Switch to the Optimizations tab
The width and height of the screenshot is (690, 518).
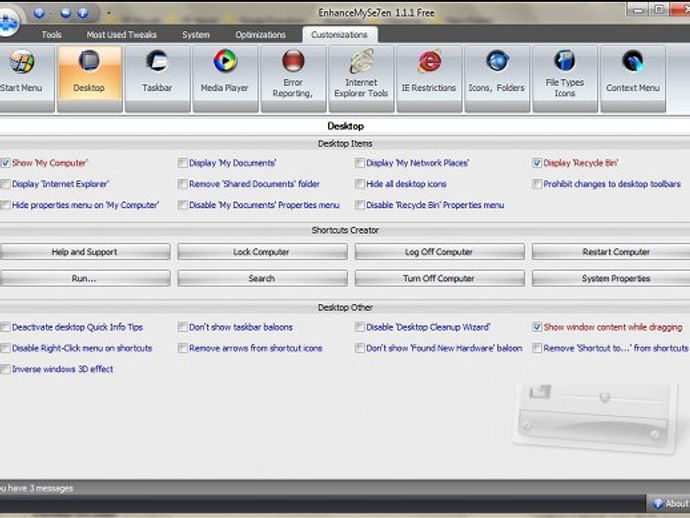260,35
